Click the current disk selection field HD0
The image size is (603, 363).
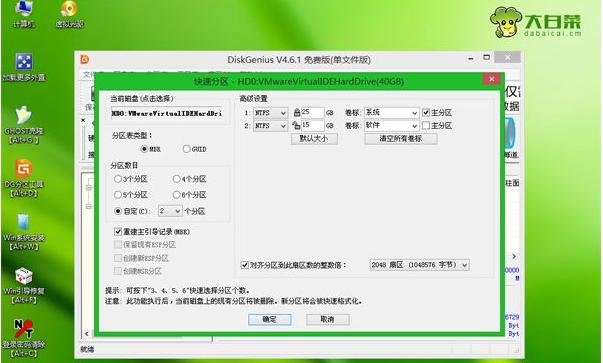coord(167,113)
